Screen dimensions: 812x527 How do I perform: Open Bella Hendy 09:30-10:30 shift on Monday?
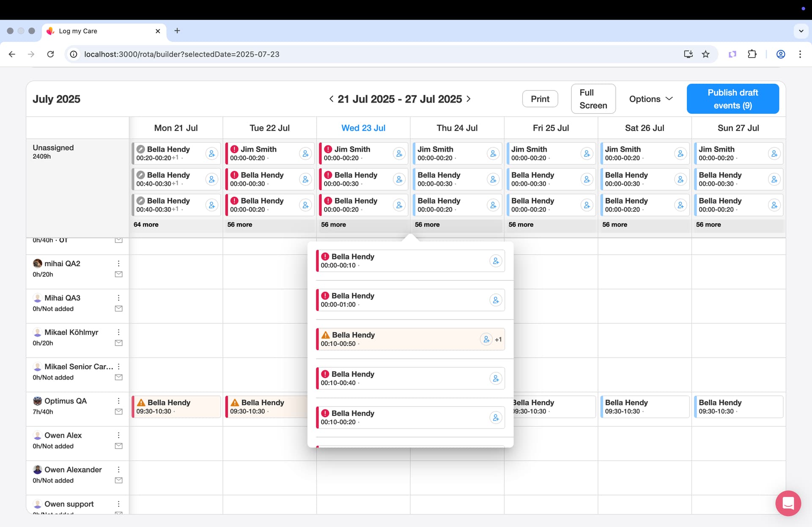tap(176, 407)
